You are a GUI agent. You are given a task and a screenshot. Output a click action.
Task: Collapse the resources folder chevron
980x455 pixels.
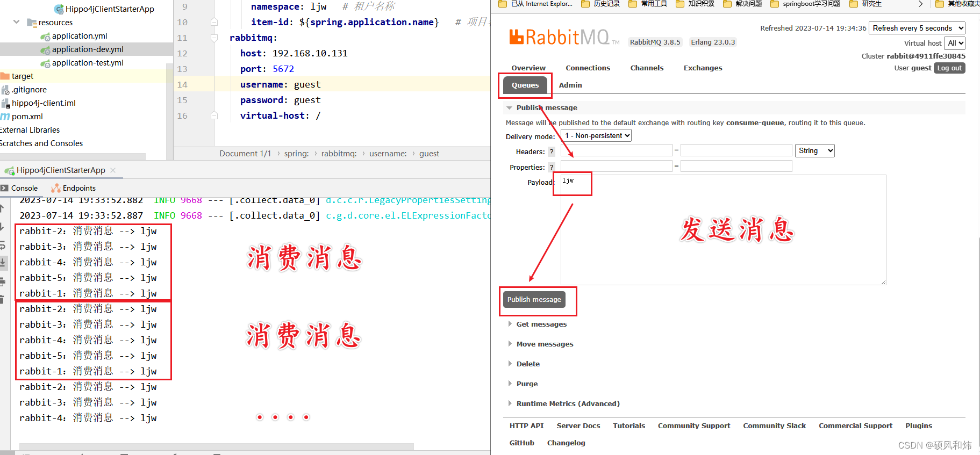pos(17,22)
